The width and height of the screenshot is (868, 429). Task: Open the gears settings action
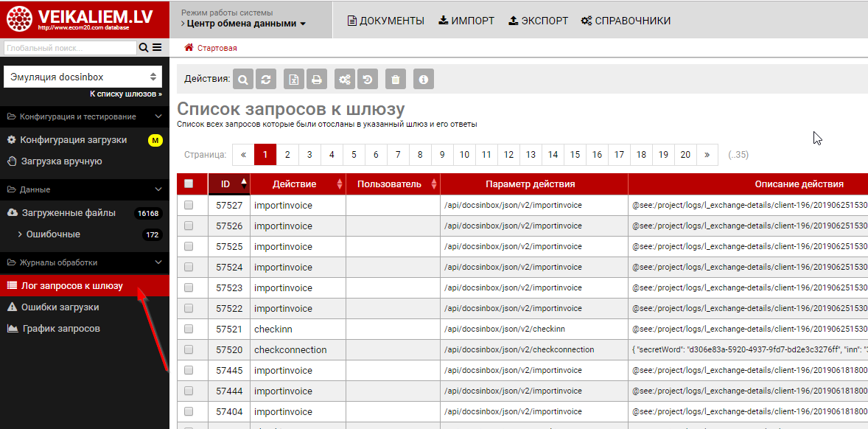[344, 79]
